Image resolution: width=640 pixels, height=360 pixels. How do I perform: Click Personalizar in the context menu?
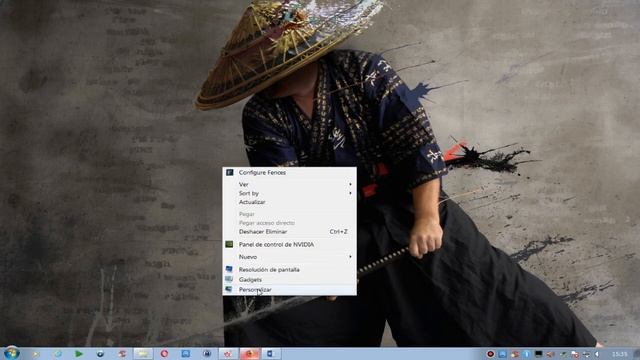pyautogui.click(x=289, y=289)
